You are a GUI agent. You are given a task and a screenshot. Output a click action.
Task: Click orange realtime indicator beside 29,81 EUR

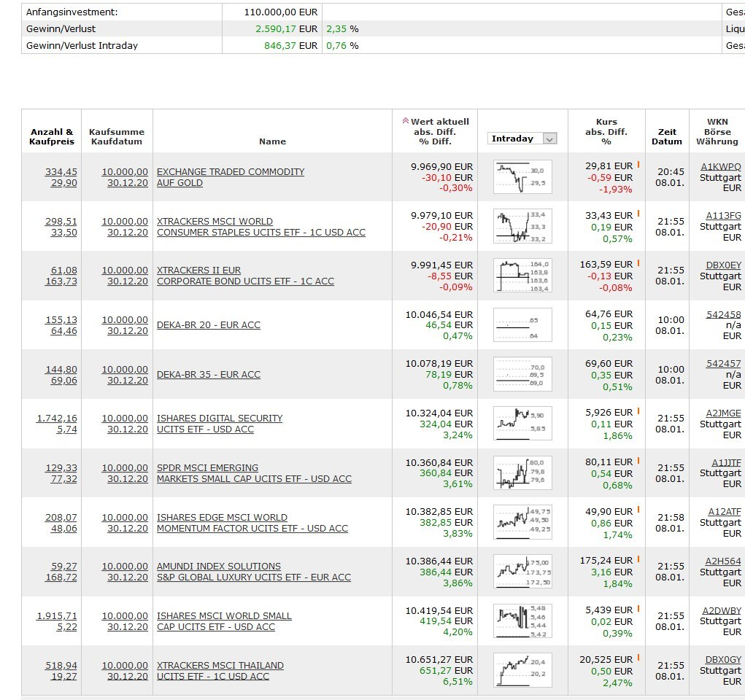[x=638, y=164]
